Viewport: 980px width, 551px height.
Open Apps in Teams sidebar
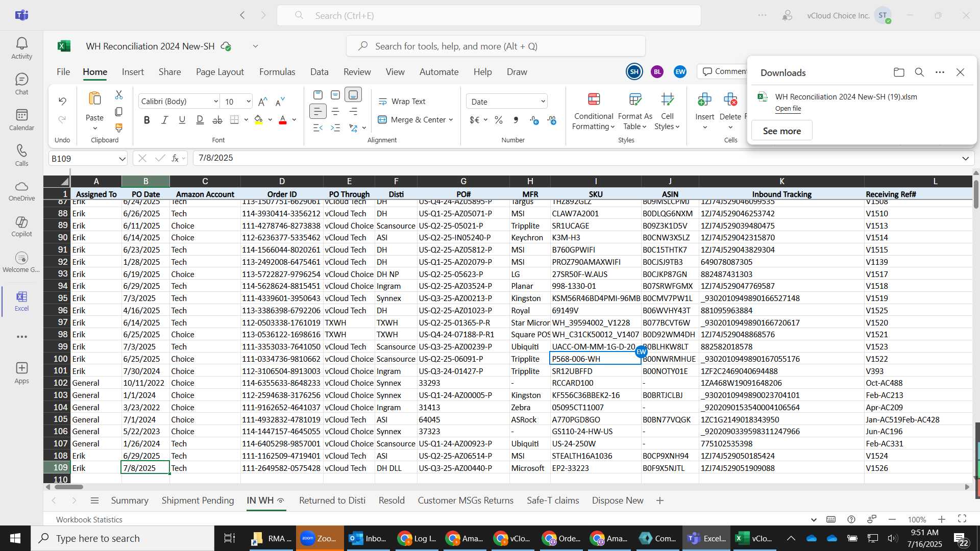pyautogui.click(x=21, y=373)
